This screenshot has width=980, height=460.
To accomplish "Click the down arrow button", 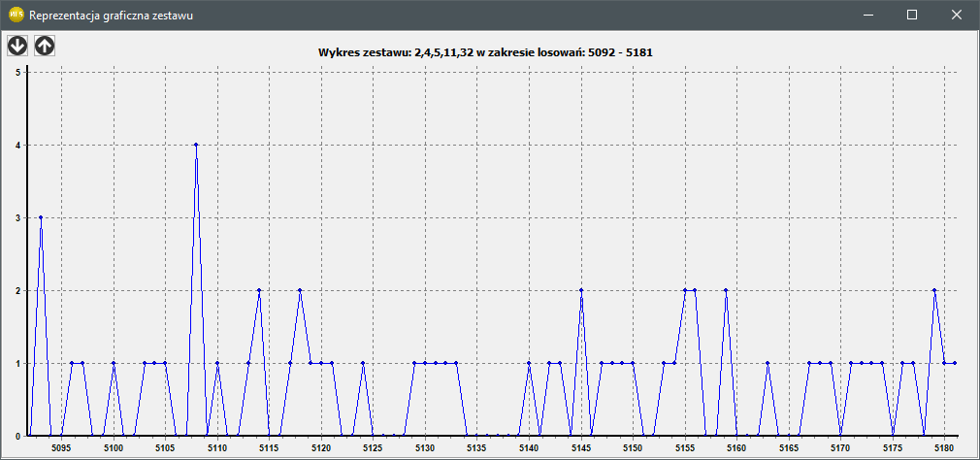I will [17, 45].
